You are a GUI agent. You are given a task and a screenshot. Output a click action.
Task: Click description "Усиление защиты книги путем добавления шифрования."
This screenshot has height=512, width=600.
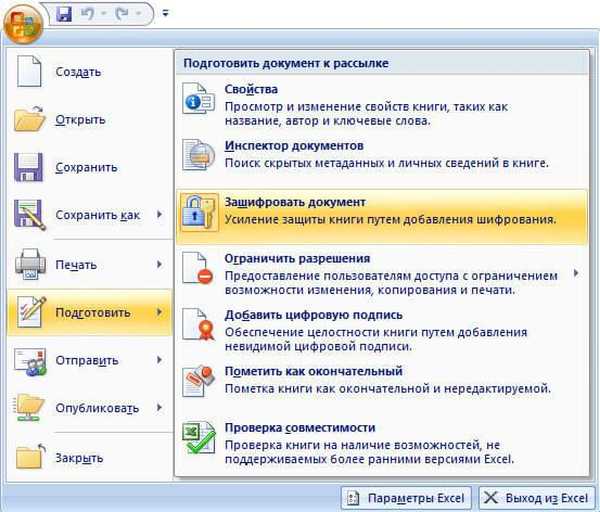coord(390,220)
